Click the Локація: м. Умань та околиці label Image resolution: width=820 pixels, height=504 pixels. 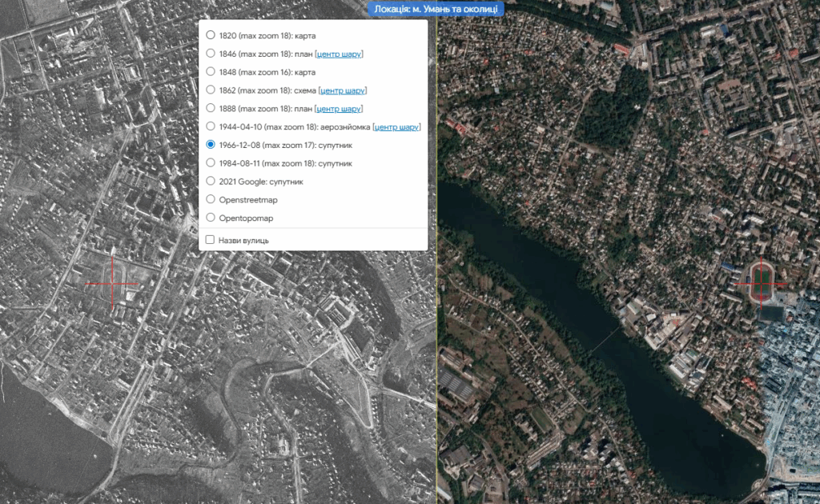pyautogui.click(x=436, y=9)
